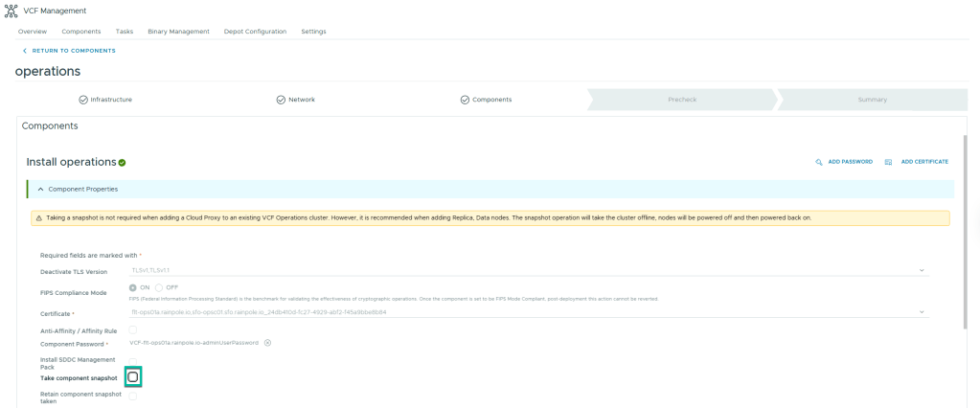
Task: Click the Add Certificate button label
Action: pos(924,162)
